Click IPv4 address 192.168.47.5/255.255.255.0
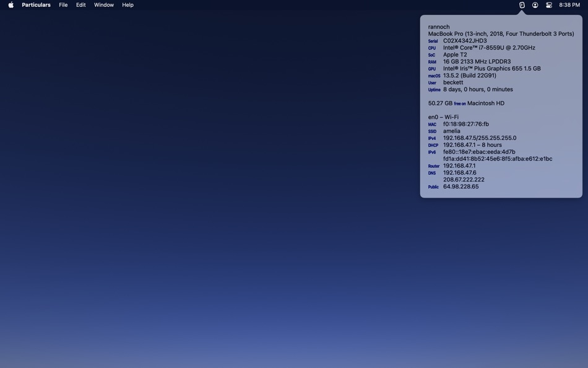Screen dimensions: 588x368 (480, 138)
